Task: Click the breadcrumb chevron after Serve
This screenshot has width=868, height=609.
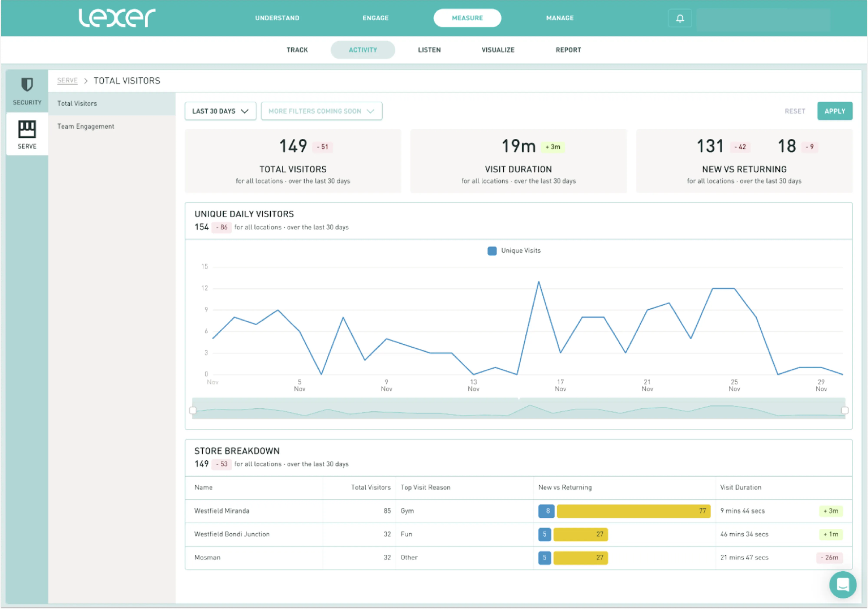Action: tap(86, 81)
